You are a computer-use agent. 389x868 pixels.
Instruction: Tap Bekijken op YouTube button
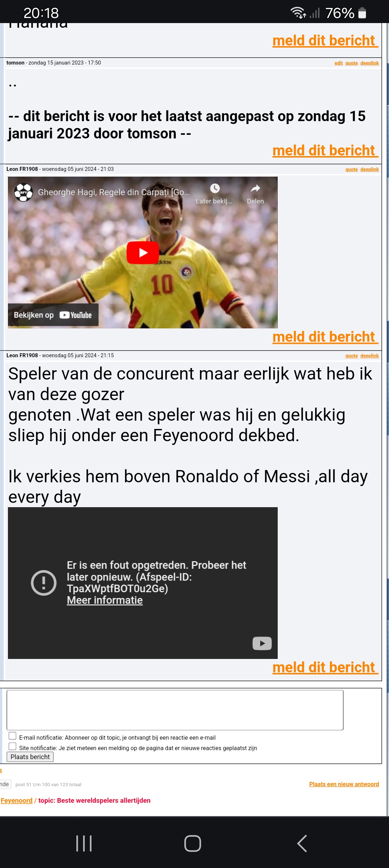53,315
